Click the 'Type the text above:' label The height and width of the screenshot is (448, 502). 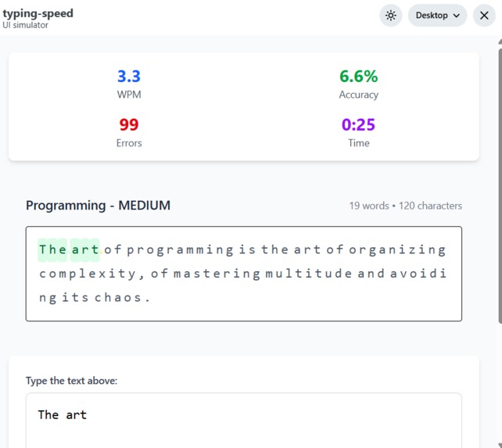coord(72,381)
